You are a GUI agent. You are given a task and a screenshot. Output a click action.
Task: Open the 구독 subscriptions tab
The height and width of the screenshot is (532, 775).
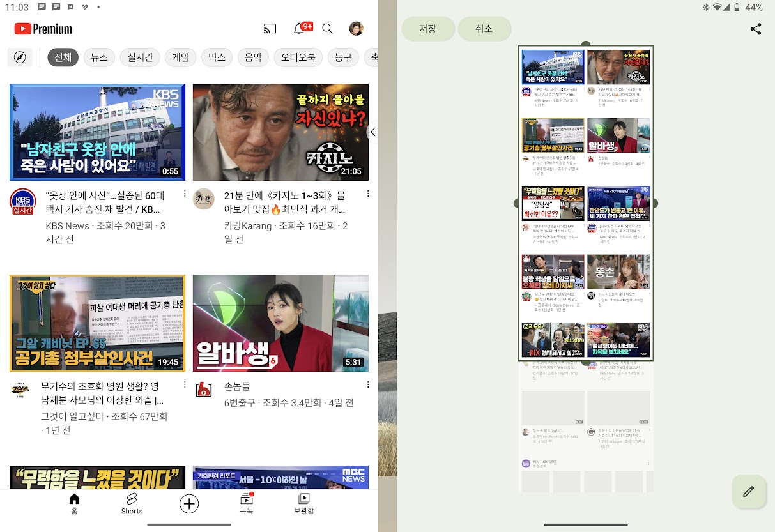pos(246,503)
